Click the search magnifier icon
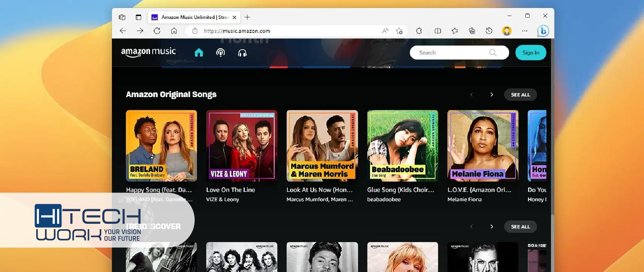Screen dimensions: 644x272 (x=493, y=53)
